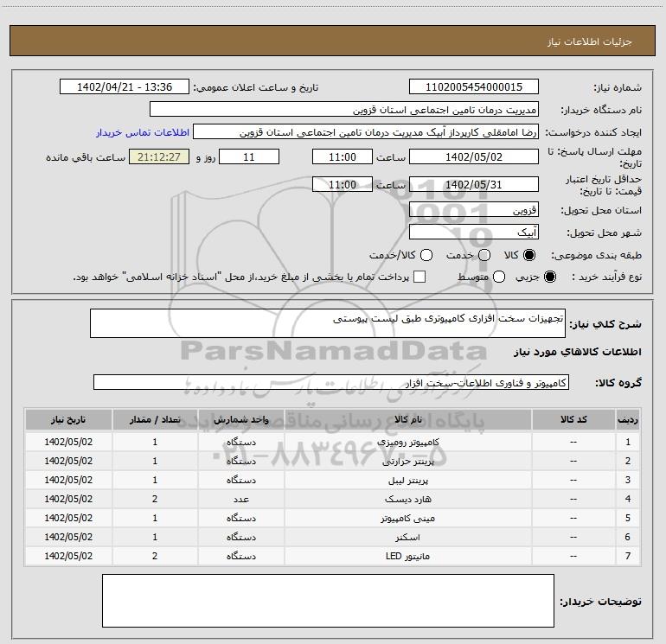Click the جزئیات اطلاعات نیاز header title
The image size is (666, 644).
click(x=590, y=41)
